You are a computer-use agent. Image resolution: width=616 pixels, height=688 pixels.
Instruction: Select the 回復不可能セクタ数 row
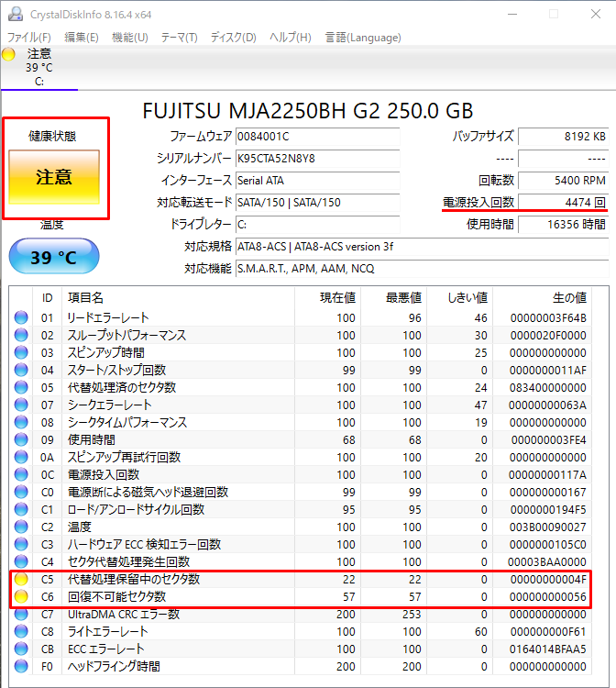pos(301,597)
